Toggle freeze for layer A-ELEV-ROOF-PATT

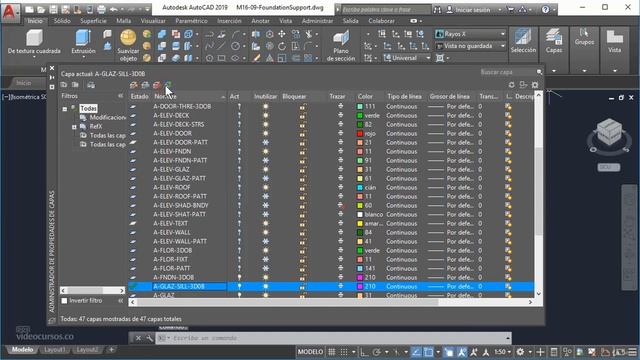[265, 196]
